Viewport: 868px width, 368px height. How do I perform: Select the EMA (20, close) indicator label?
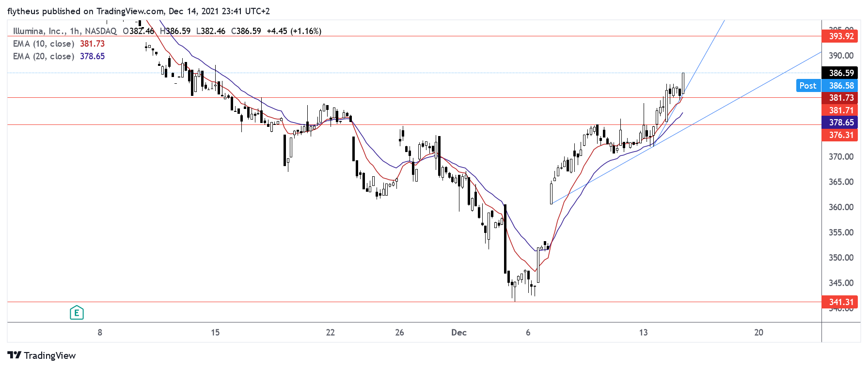pos(44,56)
